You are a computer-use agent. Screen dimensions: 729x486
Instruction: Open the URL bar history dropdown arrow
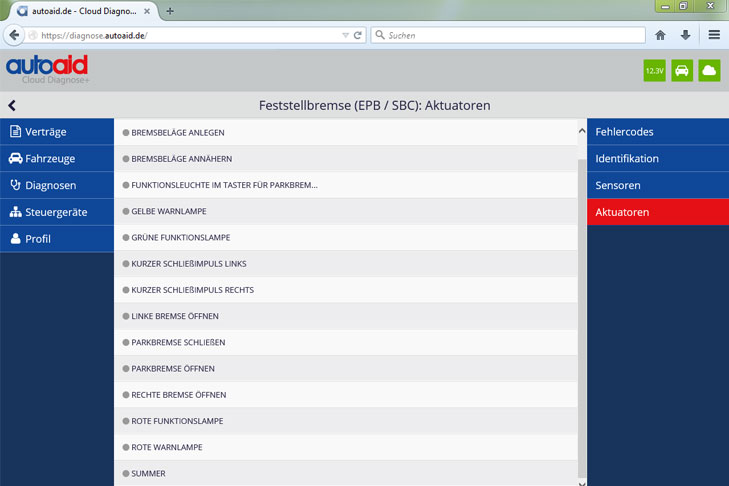pos(345,35)
